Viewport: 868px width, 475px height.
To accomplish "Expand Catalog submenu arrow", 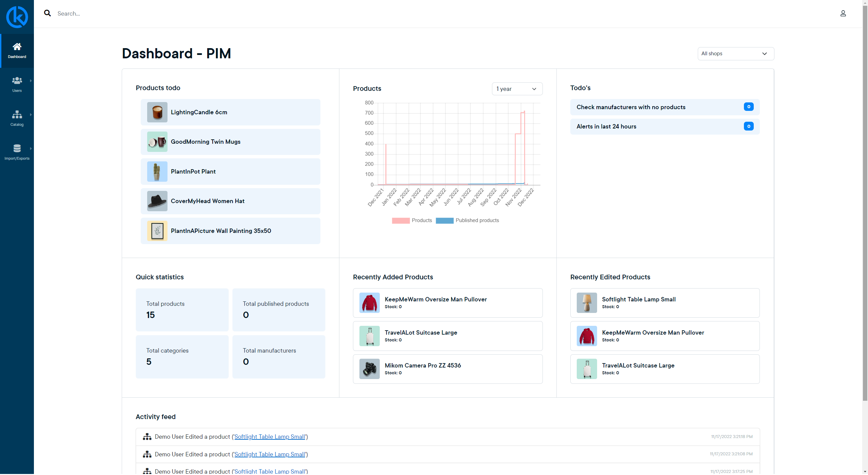I will point(31,115).
